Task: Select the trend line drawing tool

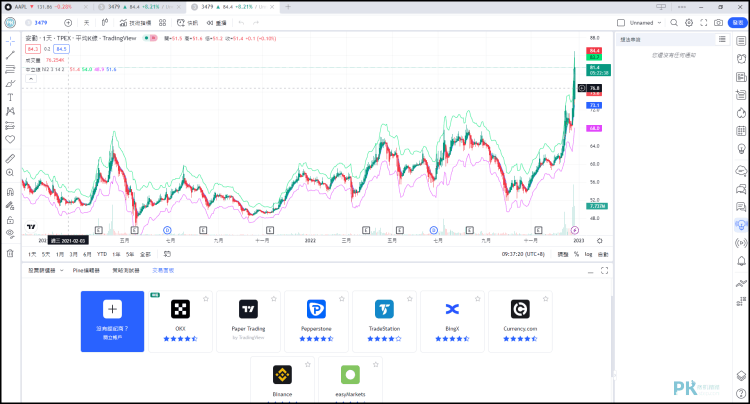Action: (x=10, y=55)
